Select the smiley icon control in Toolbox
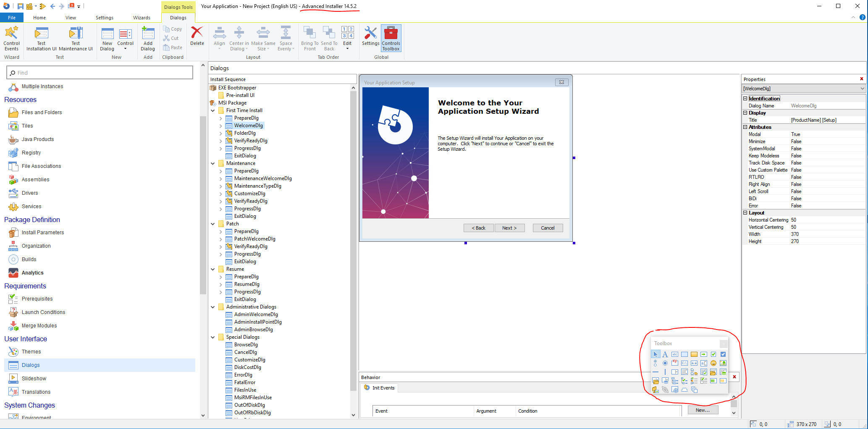The height and width of the screenshot is (429, 868). 713,363
